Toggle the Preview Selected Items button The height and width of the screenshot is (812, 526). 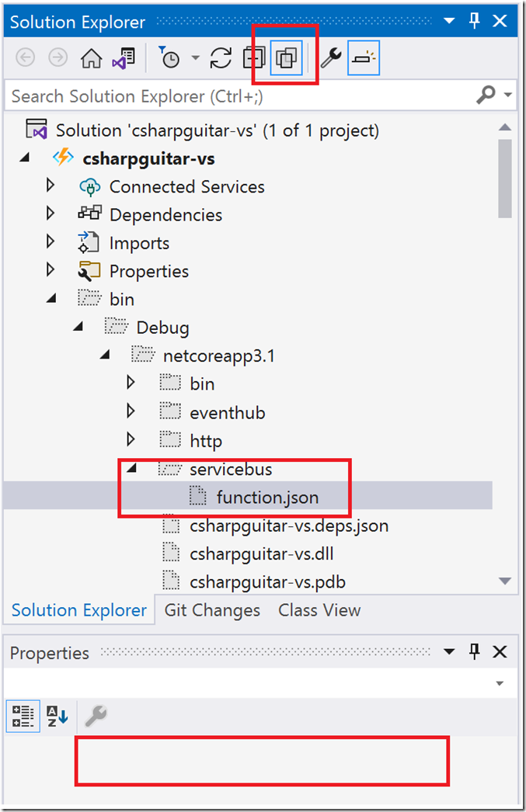point(362,57)
